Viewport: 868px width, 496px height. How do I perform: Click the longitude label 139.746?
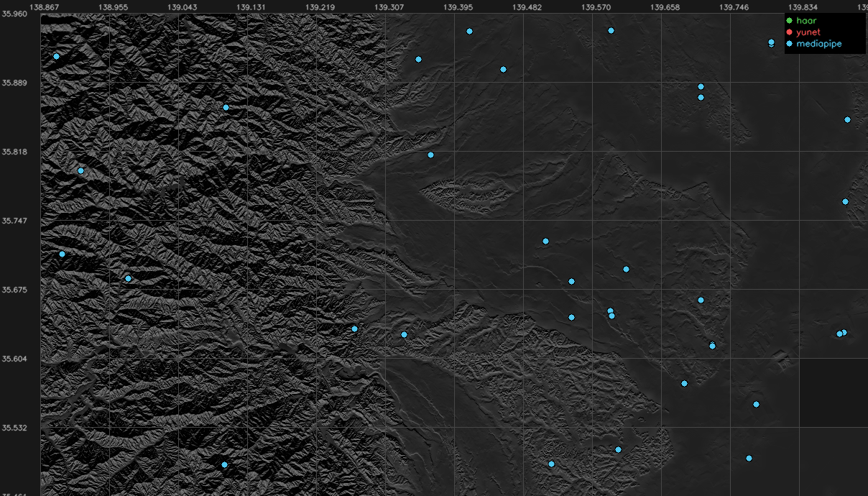(x=734, y=7)
